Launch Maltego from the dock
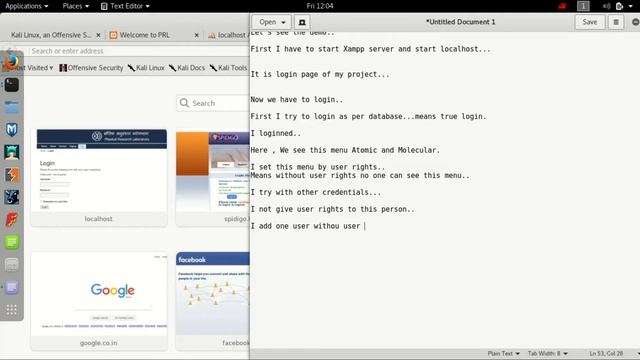The height and width of the screenshot is (360, 640). pos(11,197)
